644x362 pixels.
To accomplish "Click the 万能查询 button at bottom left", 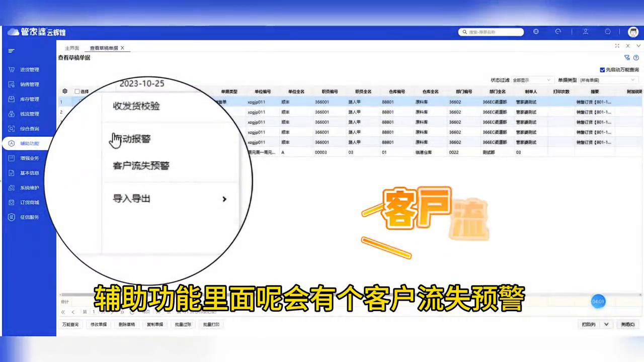I will pyautogui.click(x=70, y=324).
